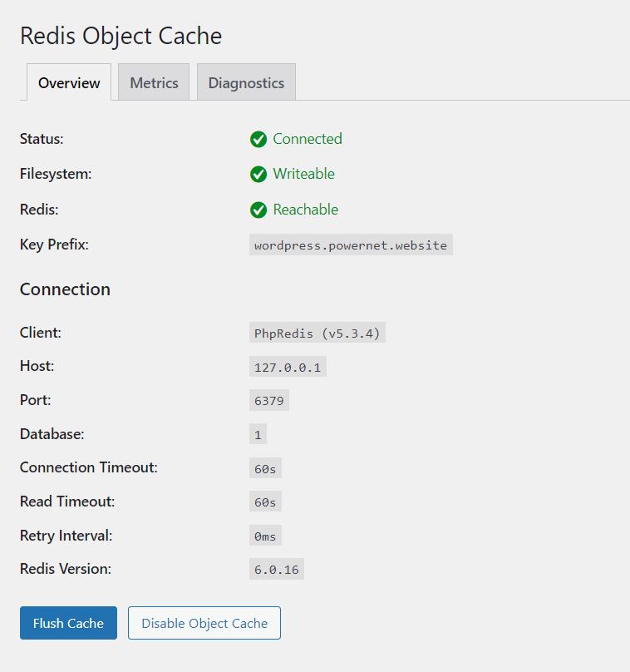Open the Diagnostics tab

[x=246, y=82]
